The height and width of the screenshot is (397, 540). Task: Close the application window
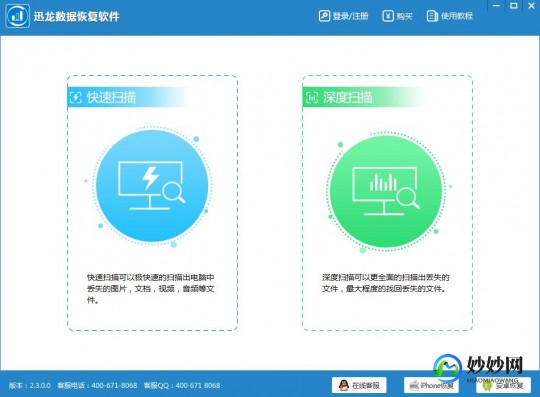[x=531, y=6]
